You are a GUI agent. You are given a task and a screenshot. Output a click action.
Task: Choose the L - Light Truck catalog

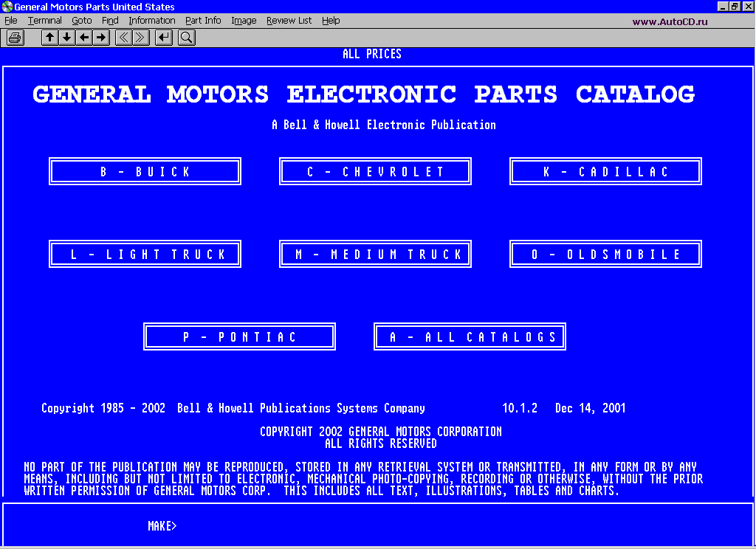pos(145,254)
